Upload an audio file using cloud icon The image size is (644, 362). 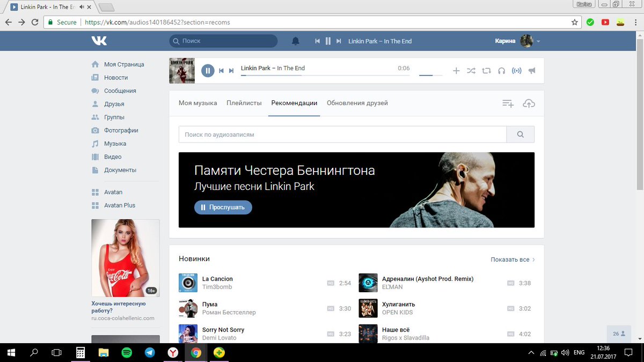click(529, 104)
